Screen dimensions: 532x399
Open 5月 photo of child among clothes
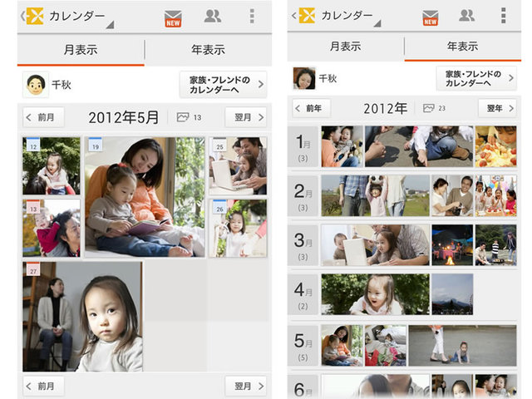click(x=386, y=346)
